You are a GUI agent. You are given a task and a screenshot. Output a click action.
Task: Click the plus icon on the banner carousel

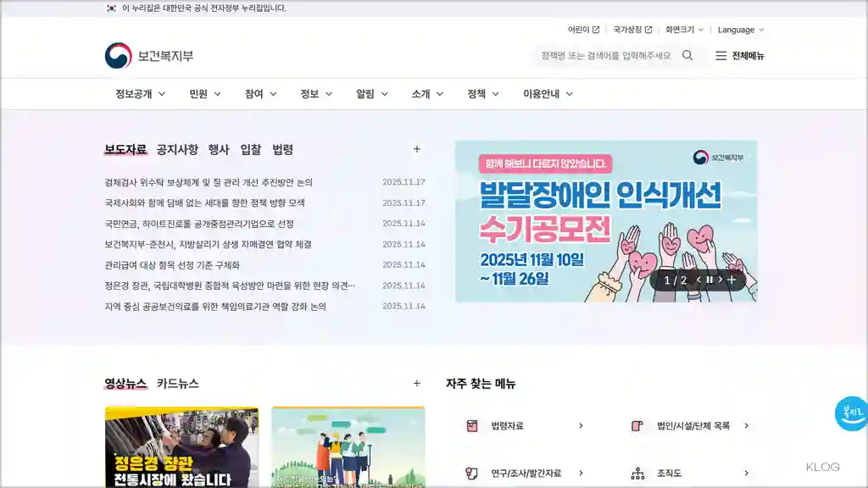click(x=731, y=280)
